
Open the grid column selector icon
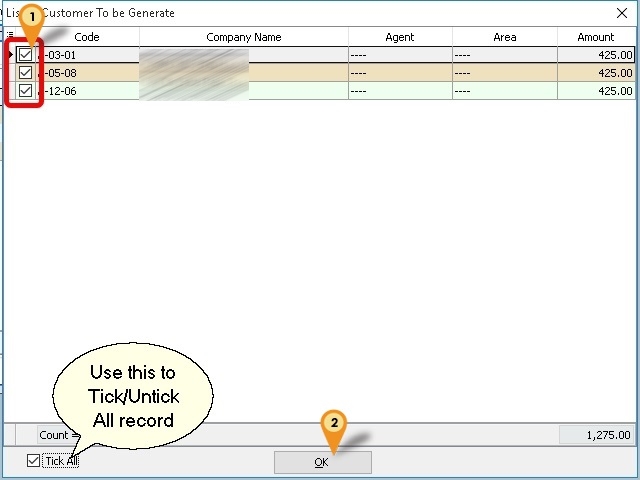click(x=9, y=35)
